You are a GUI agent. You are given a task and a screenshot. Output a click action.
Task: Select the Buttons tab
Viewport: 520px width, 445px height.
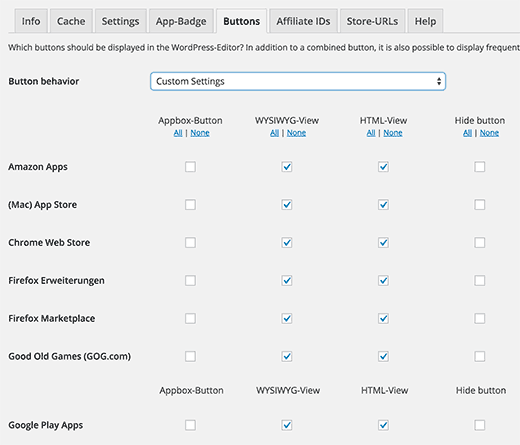(x=242, y=21)
